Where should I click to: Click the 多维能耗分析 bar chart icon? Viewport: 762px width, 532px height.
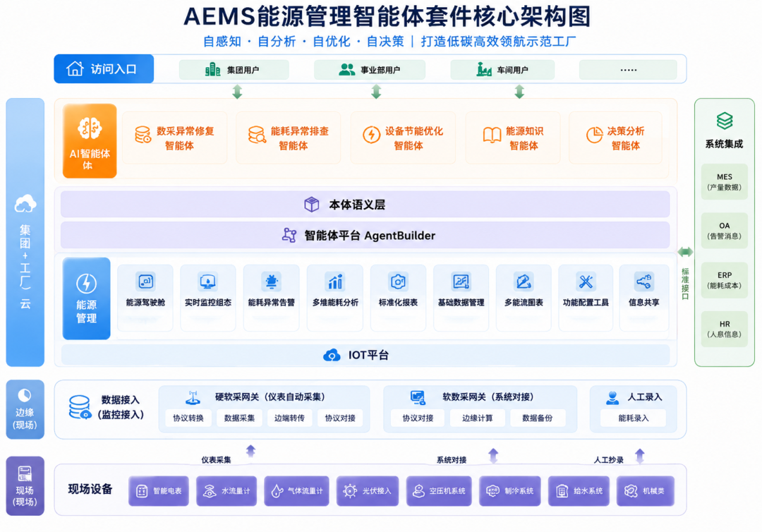point(335,282)
